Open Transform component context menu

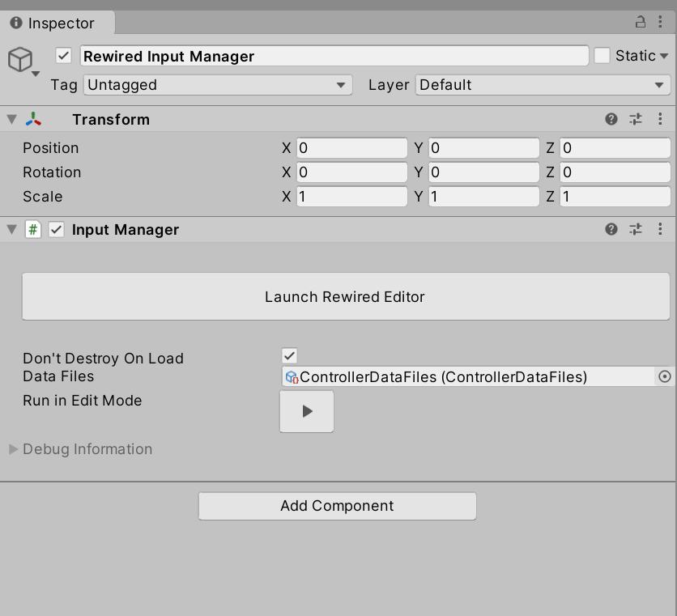(660, 119)
